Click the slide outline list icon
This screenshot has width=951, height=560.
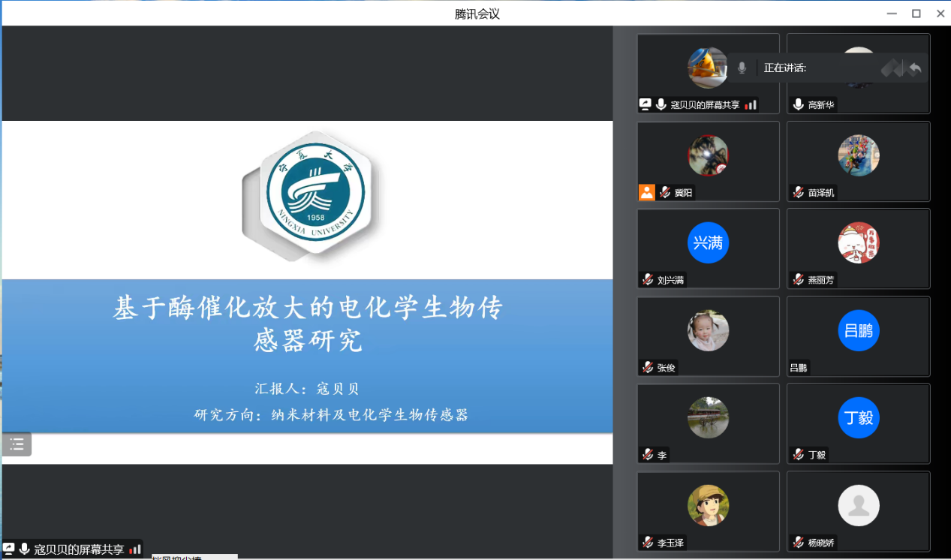pos(17,444)
